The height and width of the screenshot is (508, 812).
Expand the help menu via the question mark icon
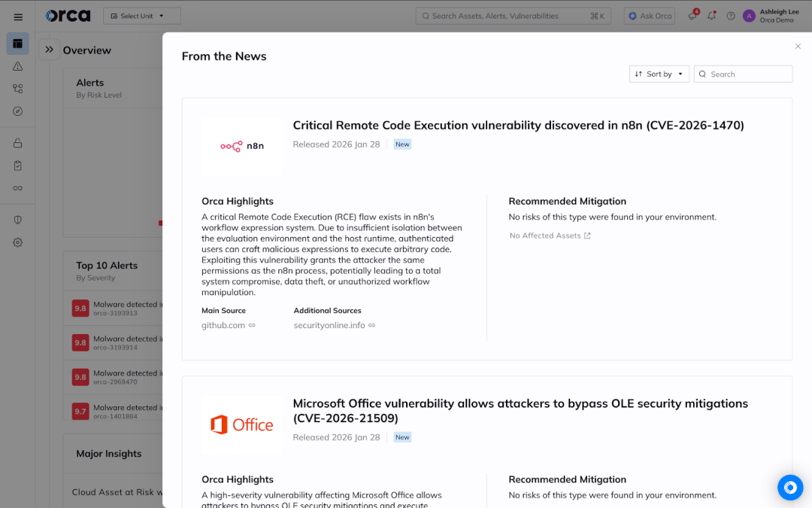pos(730,16)
